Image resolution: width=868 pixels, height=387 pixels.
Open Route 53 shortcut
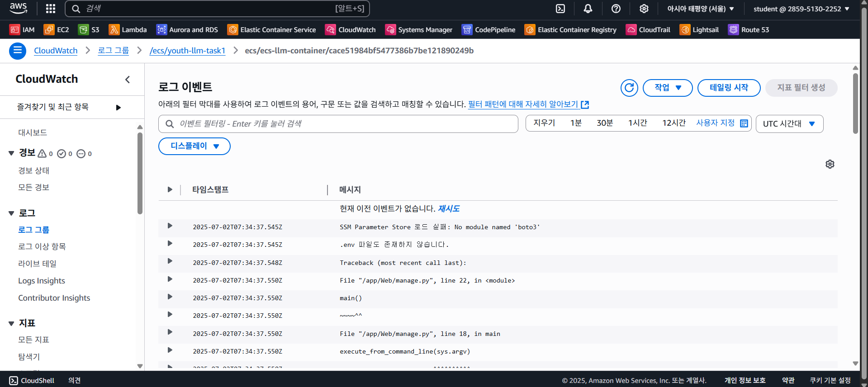click(749, 30)
